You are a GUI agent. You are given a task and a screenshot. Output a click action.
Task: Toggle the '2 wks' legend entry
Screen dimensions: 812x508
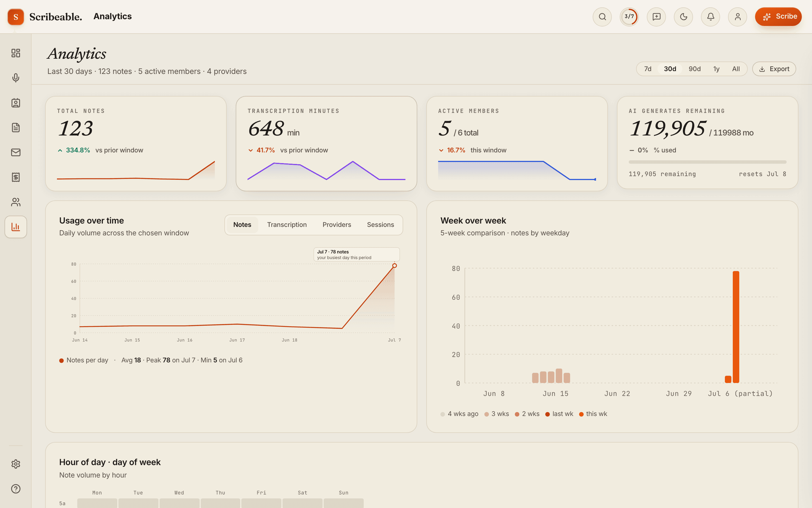click(527, 414)
